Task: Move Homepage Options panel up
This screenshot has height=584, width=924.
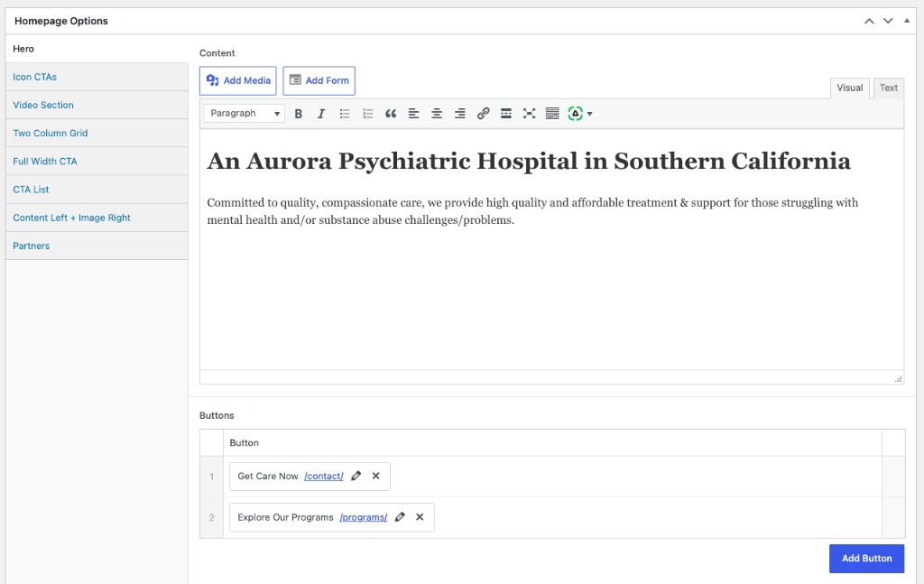Action: (x=869, y=22)
